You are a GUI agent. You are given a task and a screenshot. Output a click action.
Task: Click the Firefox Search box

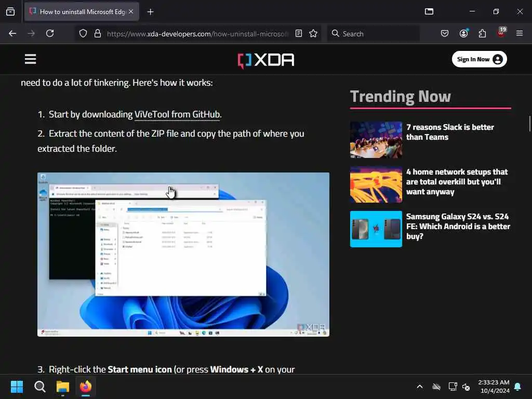373,34
